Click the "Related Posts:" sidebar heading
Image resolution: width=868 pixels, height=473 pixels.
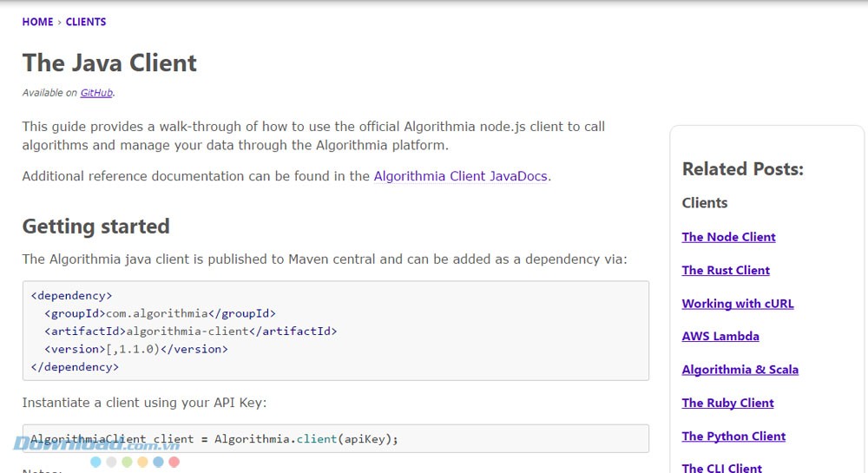(x=742, y=169)
